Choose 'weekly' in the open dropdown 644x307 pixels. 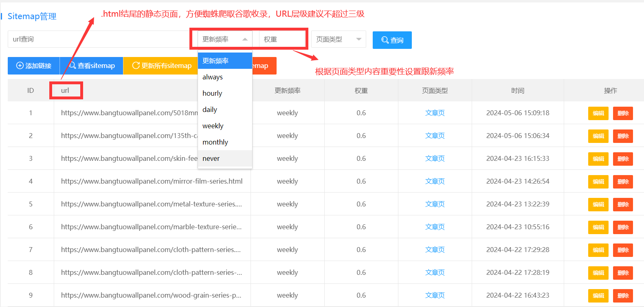tap(213, 126)
